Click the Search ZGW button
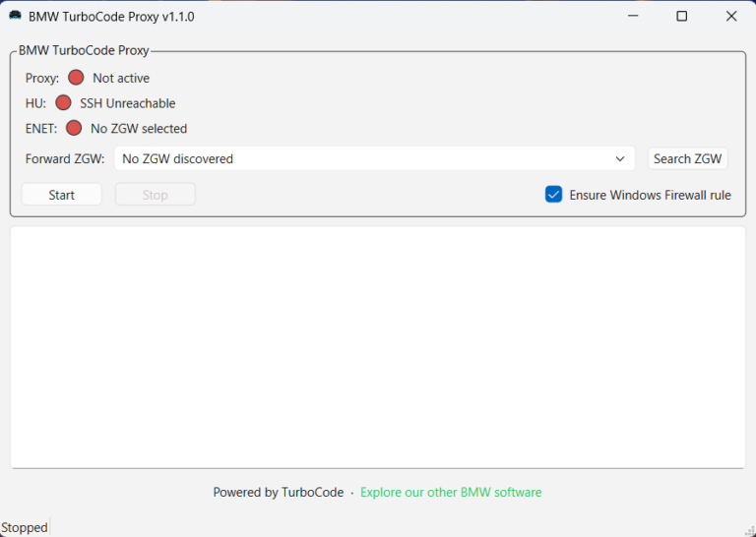The image size is (756, 537). (x=687, y=158)
